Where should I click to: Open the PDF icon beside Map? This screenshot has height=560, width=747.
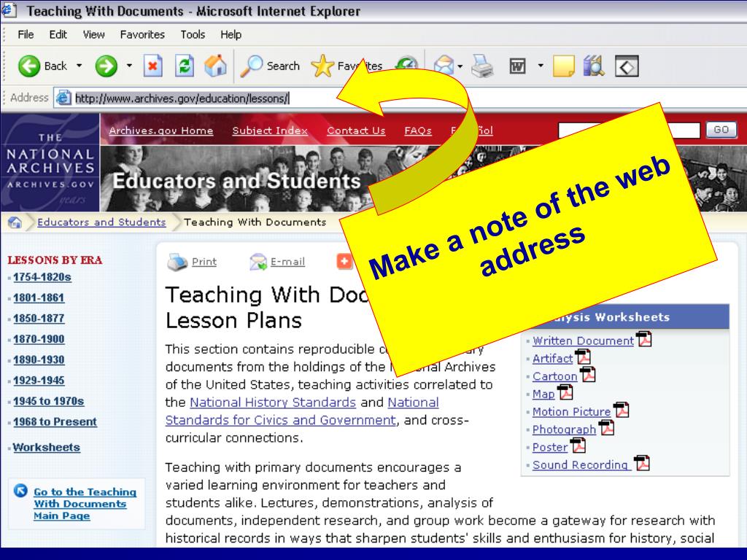565,392
